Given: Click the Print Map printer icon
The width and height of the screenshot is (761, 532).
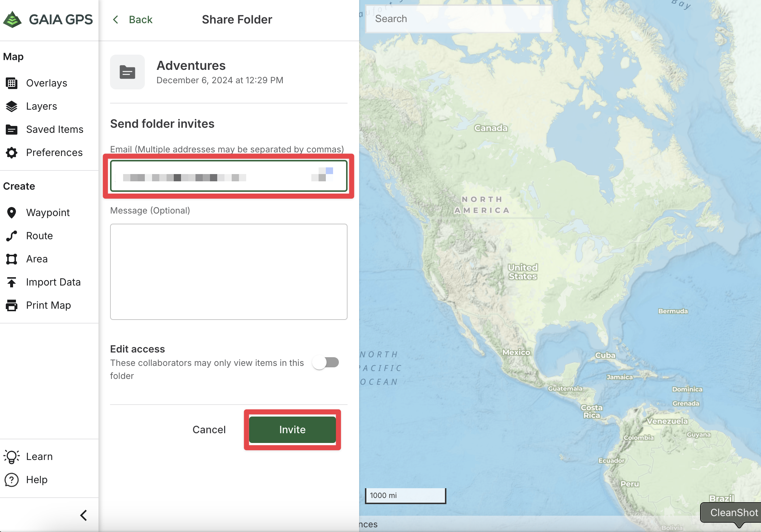Looking at the screenshot, I should 12,305.
